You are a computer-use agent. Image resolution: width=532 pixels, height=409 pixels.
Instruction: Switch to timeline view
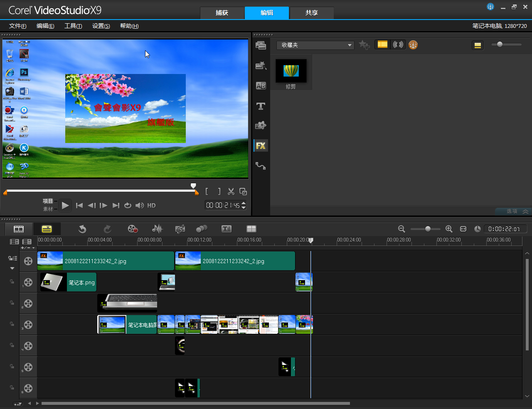click(47, 229)
